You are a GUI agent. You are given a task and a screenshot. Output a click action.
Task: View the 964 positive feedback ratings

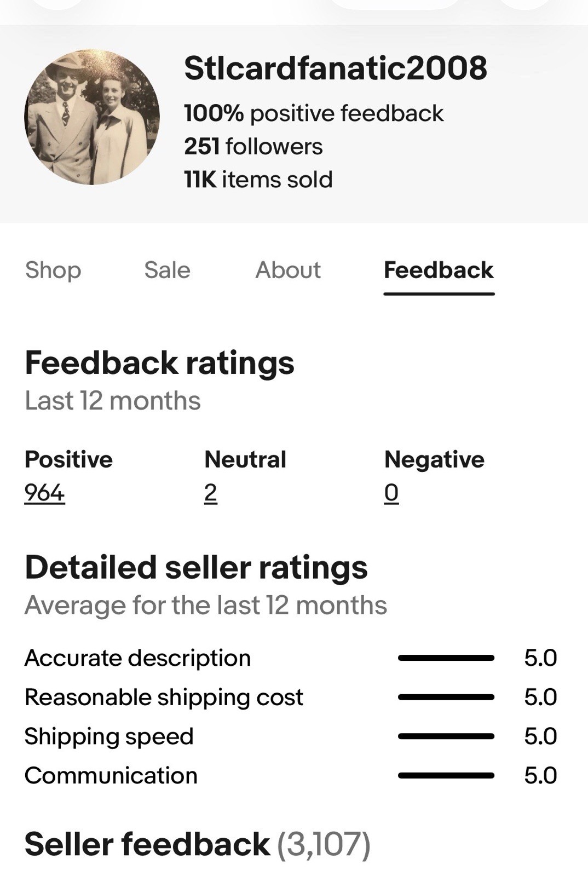(x=45, y=493)
